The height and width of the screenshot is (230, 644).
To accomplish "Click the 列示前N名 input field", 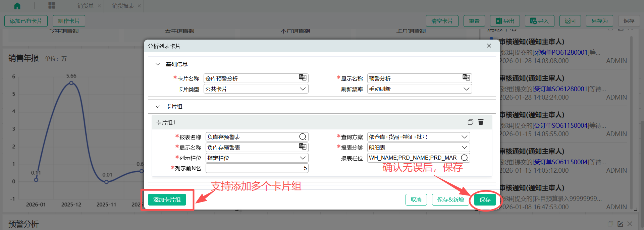I will pyautogui.click(x=257, y=168).
